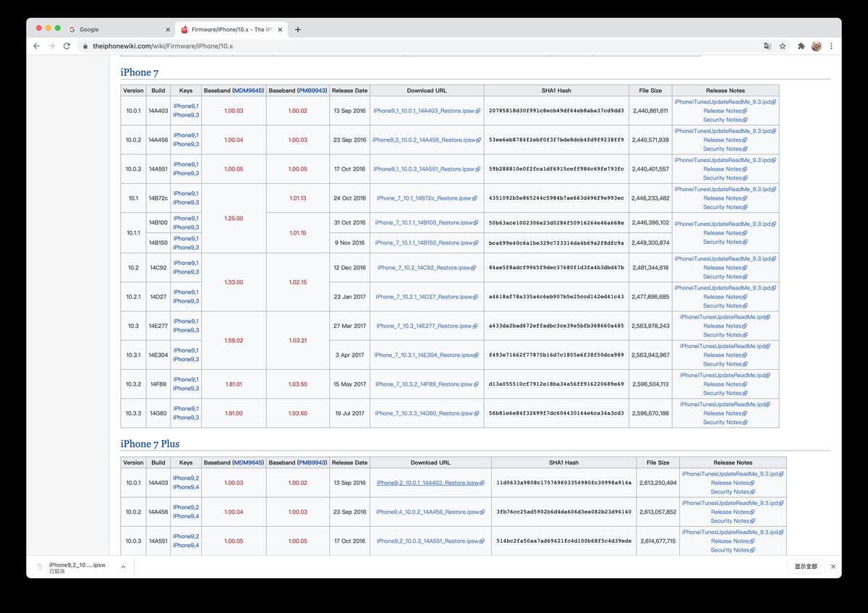This screenshot has width=868, height=613.
Task: Open the Extensions puzzle icon
Action: pos(801,46)
